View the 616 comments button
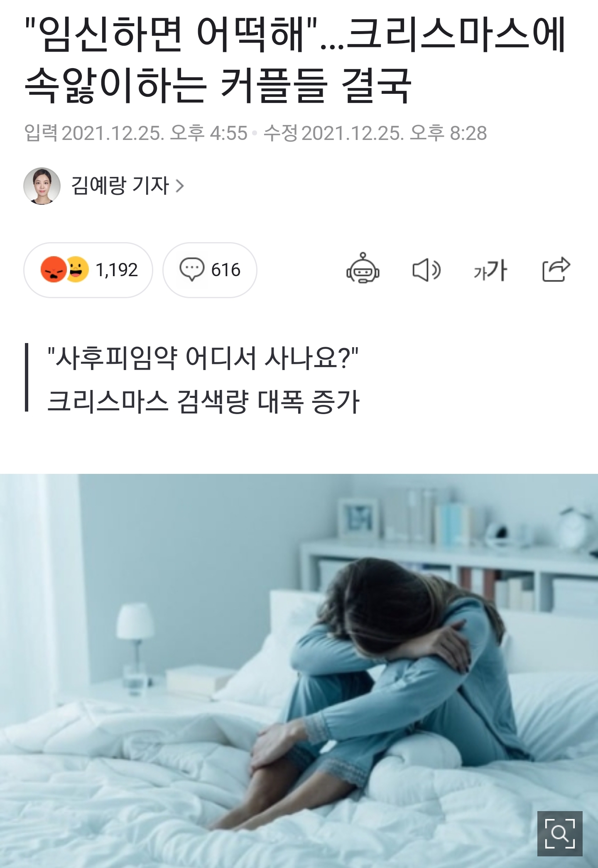598x868 pixels. pyautogui.click(x=210, y=270)
